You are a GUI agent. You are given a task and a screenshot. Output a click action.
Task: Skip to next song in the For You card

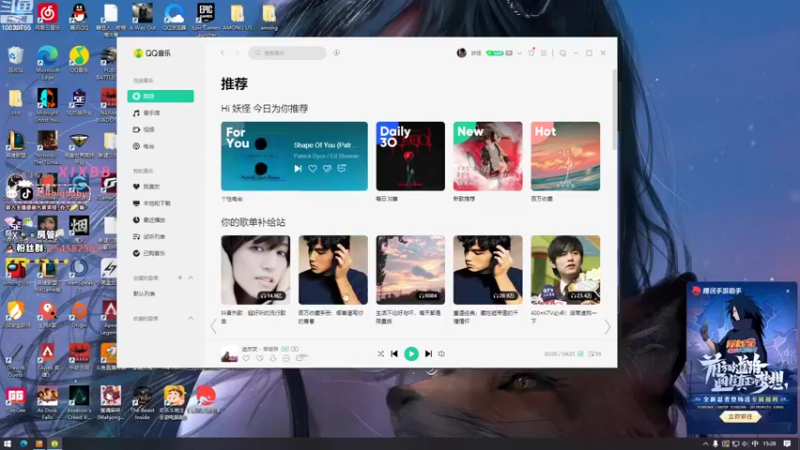298,168
